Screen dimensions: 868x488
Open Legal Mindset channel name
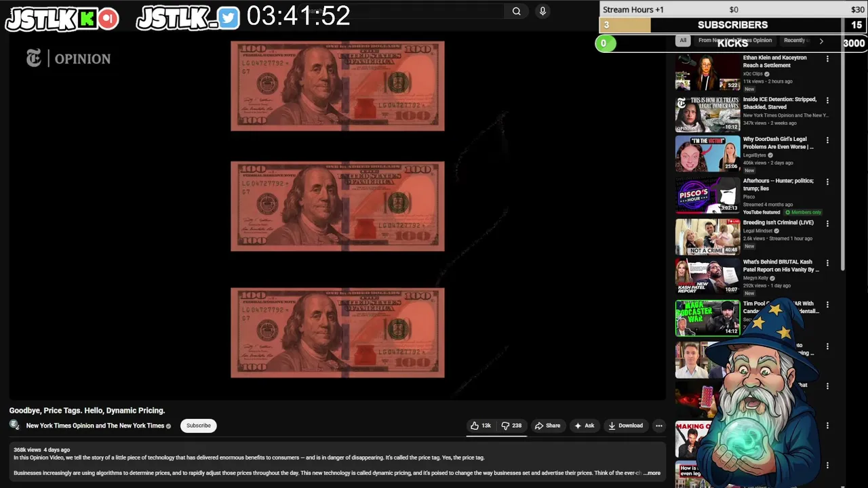click(x=758, y=230)
